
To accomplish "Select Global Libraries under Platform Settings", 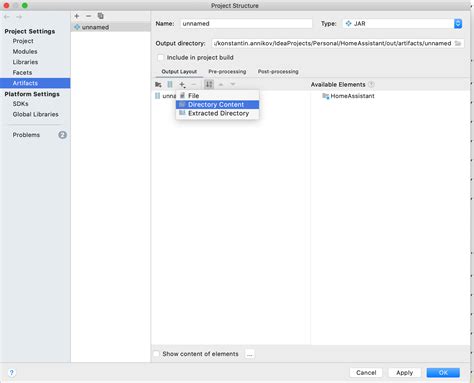I will (x=35, y=114).
